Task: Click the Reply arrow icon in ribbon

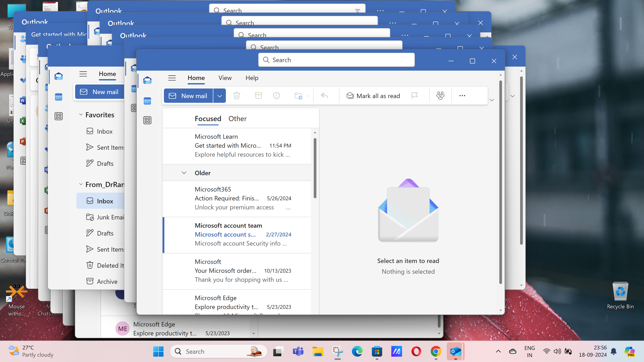Action: [x=324, y=96]
